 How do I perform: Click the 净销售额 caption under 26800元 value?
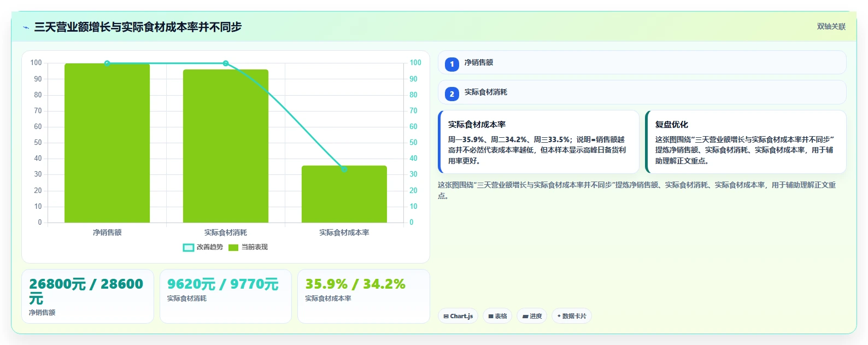(42, 313)
